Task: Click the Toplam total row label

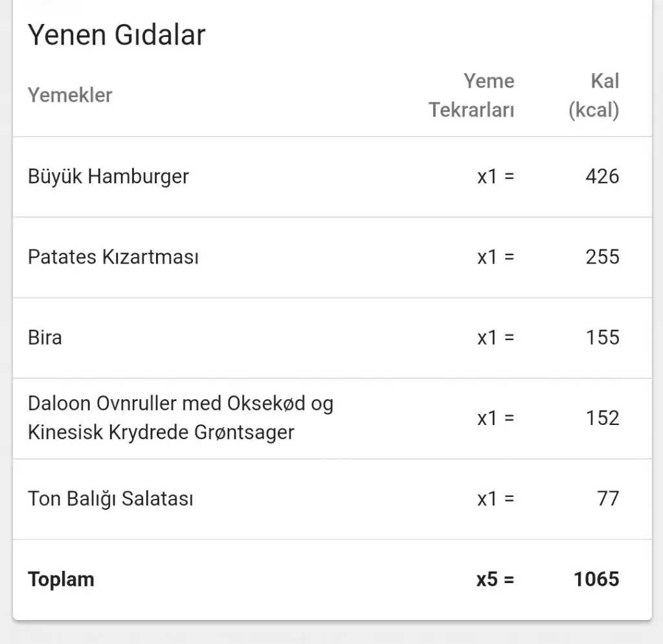Action: click(x=61, y=579)
